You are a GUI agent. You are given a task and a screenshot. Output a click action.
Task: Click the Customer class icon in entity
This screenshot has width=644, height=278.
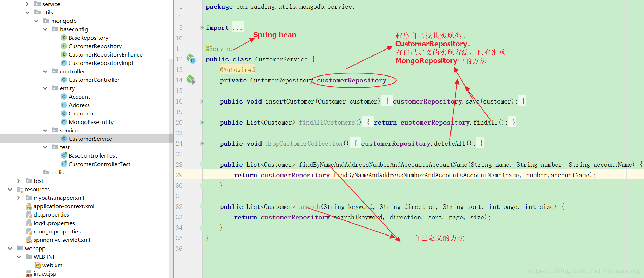tap(64, 113)
